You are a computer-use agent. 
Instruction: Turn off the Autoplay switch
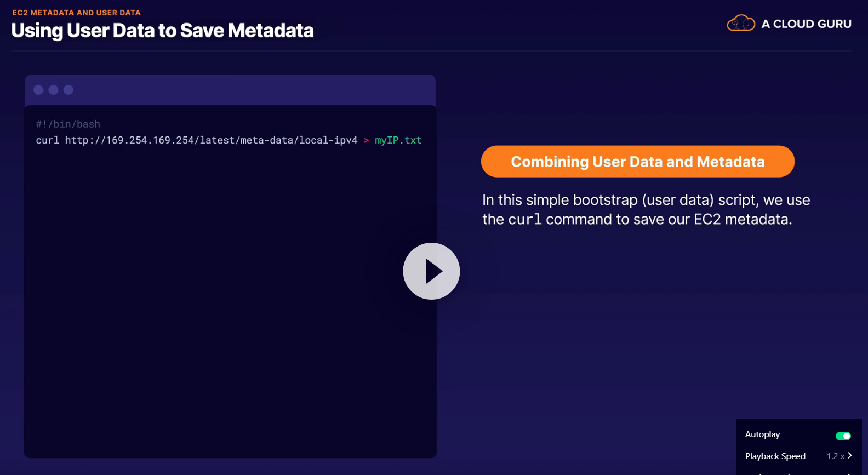point(843,436)
